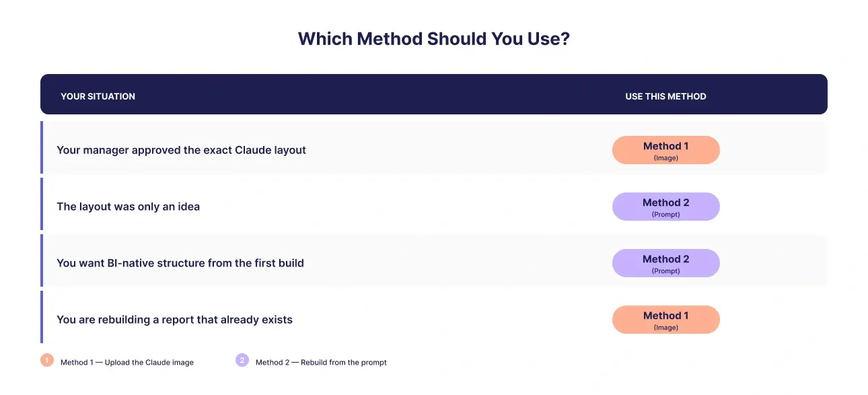Click the '(Image)' label in first Method 1 badge
868x395 pixels.
click(665, 158)
